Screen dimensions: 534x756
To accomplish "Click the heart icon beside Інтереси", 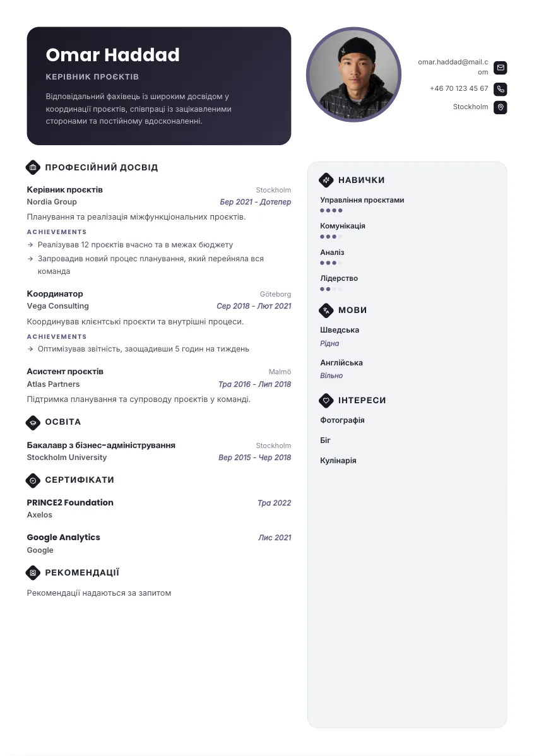I will pos(326,400).
